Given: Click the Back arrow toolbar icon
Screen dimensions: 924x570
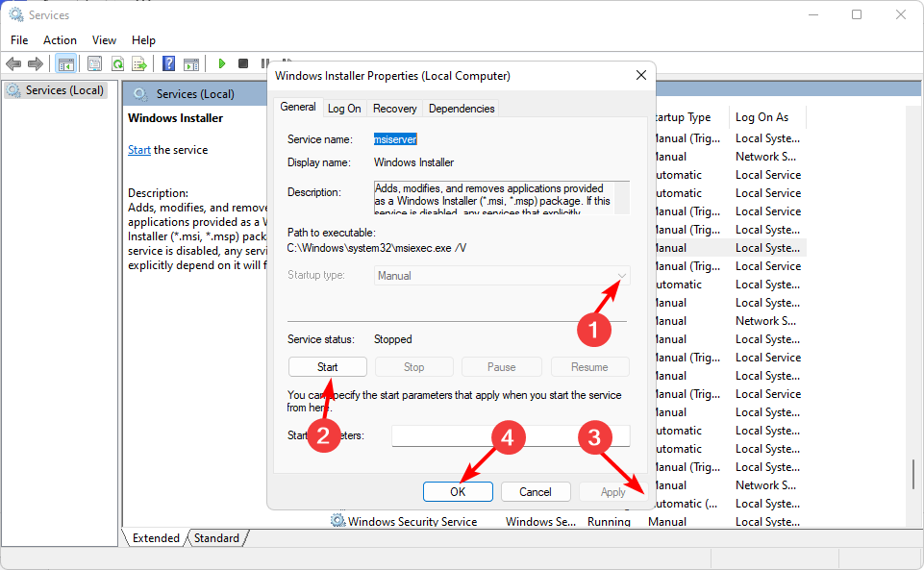Looking at the screenshot, I should [12, 63].
